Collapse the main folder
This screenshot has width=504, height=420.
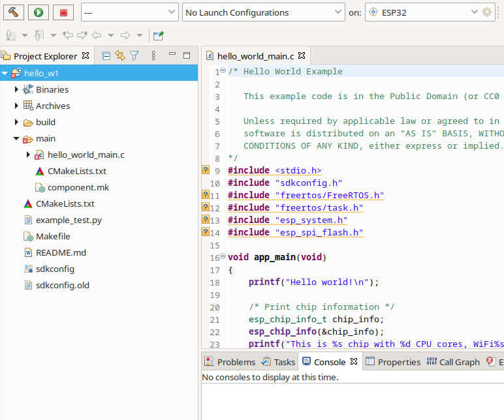(16, 138)
